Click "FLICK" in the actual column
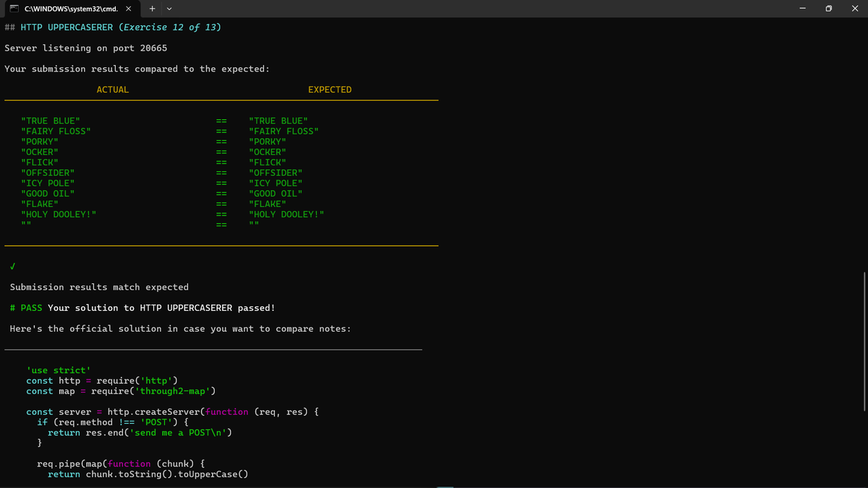Viewport: 868px width, 488px height. click(40, 163)
